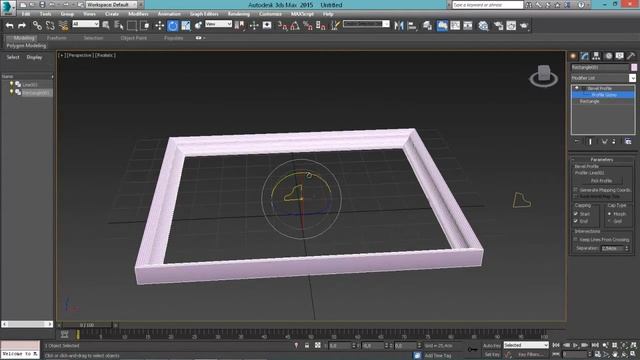Screen dimensions: 640x360
Task: Click the Polygon Modeling panel label
Action: 26,46
